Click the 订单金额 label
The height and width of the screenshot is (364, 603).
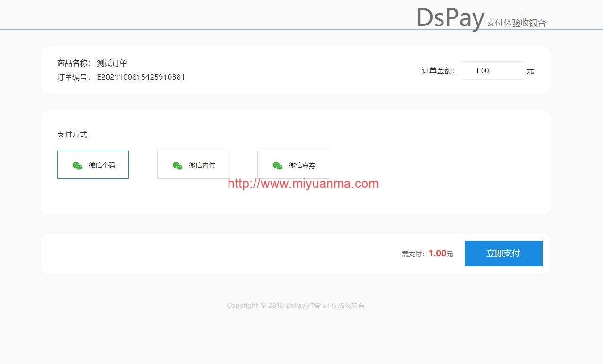[438, 71]
